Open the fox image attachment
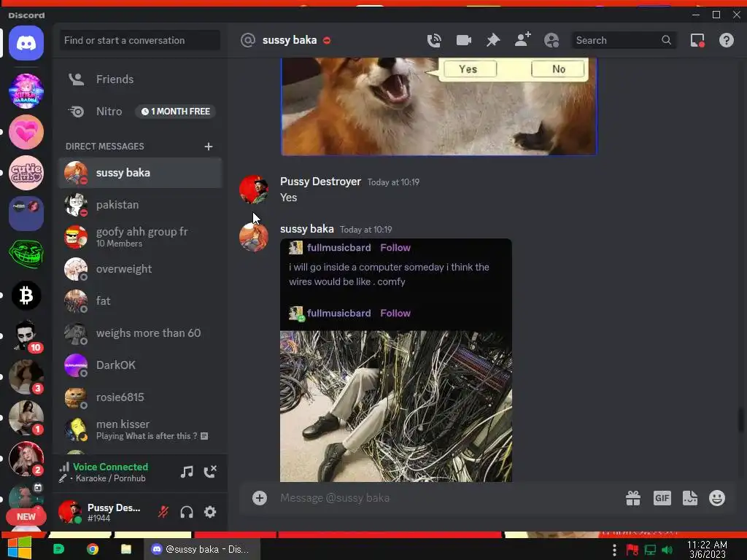747x560 pixels. (438, 106)
